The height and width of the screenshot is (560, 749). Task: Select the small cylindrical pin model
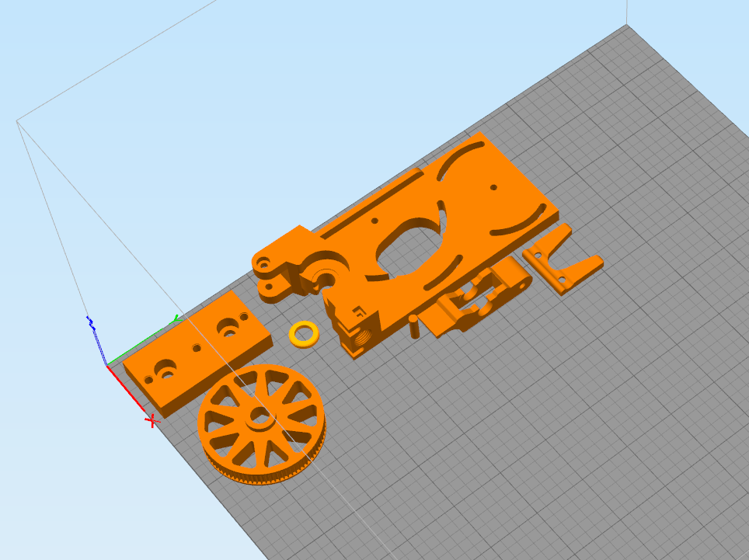click(413, 326)
